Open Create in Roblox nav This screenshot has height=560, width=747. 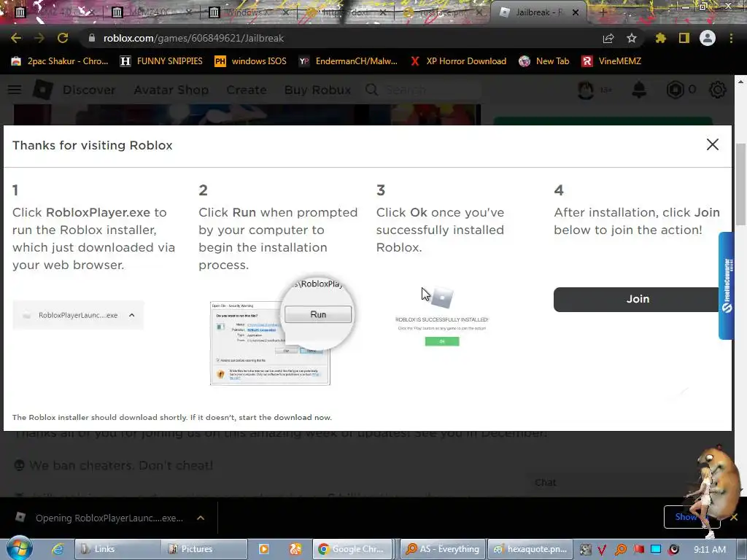pyautogui.click(x=247, y=90)
